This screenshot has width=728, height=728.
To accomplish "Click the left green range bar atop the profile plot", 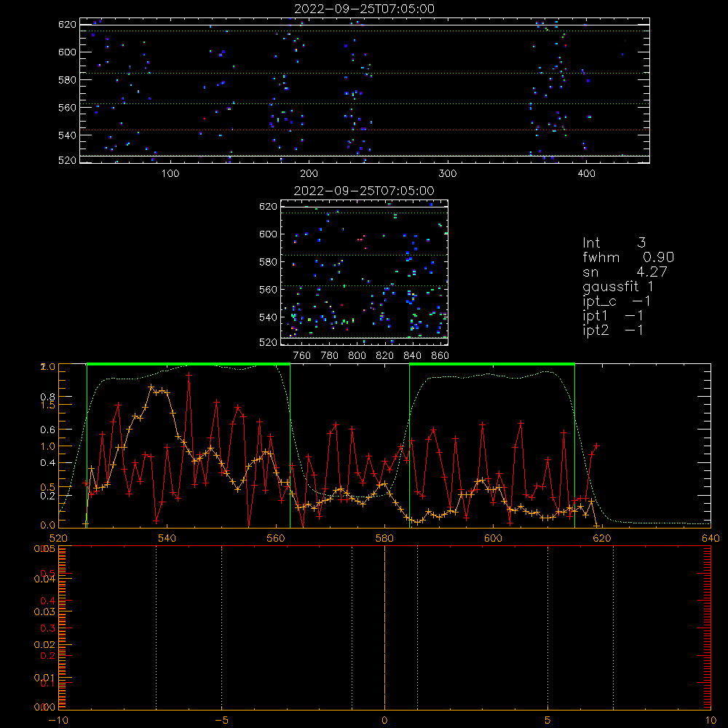I will [189, 364].
